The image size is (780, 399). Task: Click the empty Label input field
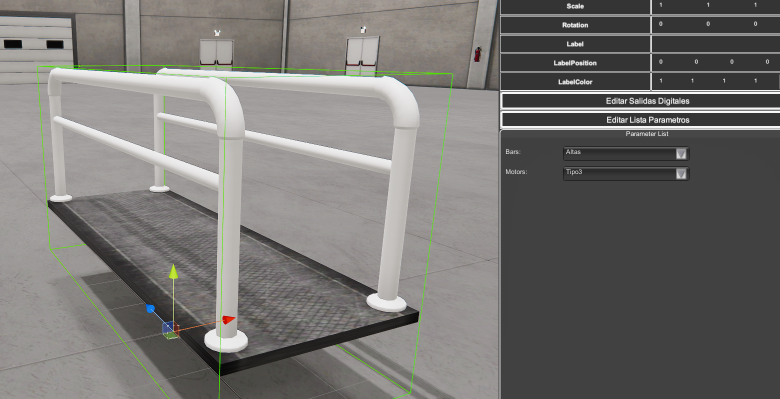(716, 44)
